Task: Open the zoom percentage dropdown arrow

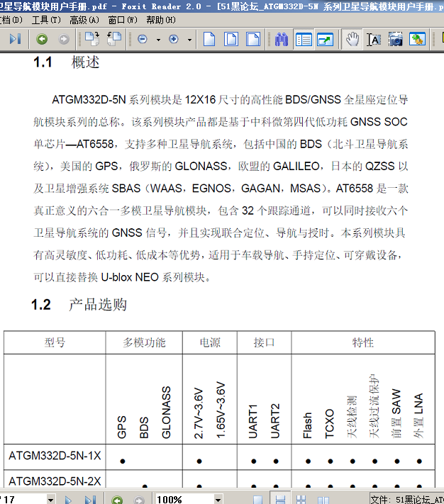Action: point(218,500)
